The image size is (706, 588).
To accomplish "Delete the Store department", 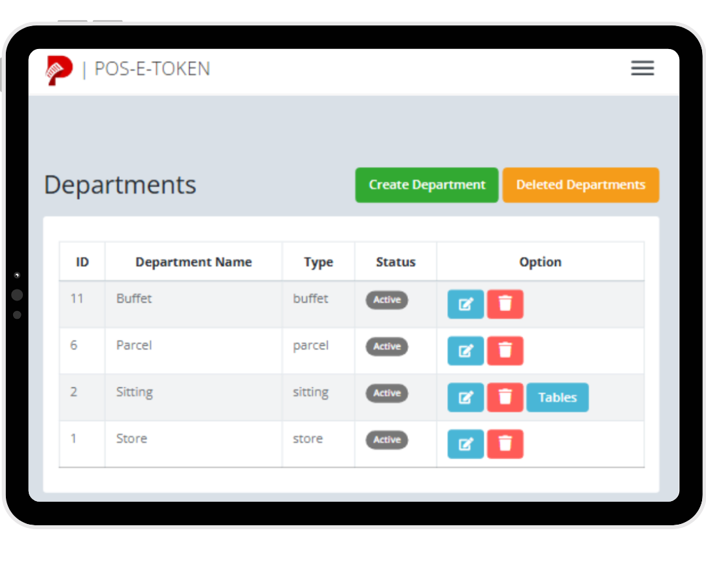I will click(505, 444).
